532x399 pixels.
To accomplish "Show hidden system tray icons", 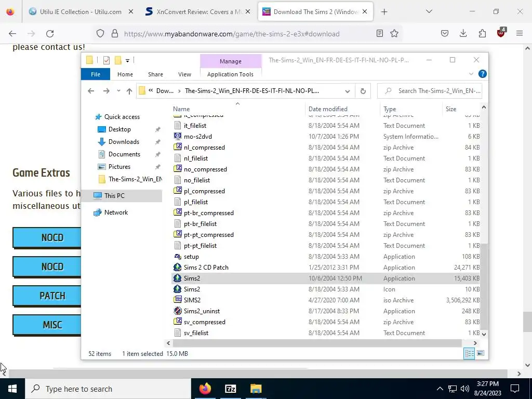I will [440, 389].
